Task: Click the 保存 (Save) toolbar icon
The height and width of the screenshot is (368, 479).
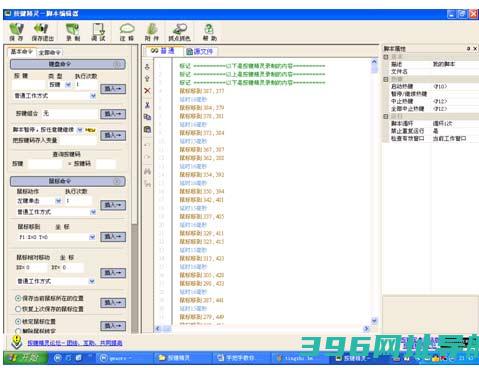Action: [16, 32]
